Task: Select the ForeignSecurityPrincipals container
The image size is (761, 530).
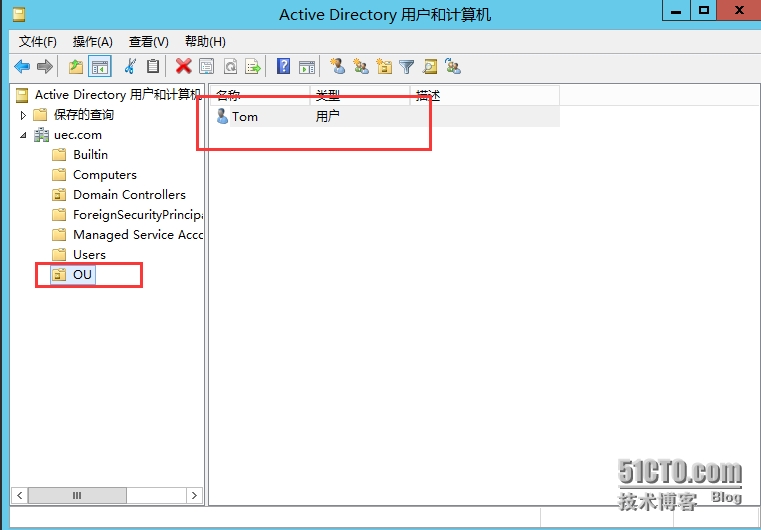Action: pyautogui.click(x=127, y=215)
